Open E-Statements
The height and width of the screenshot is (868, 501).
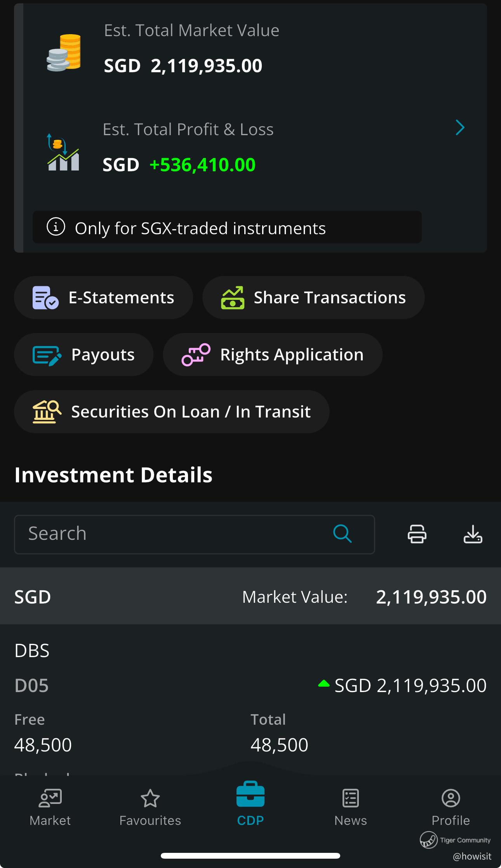pos(103,297)
